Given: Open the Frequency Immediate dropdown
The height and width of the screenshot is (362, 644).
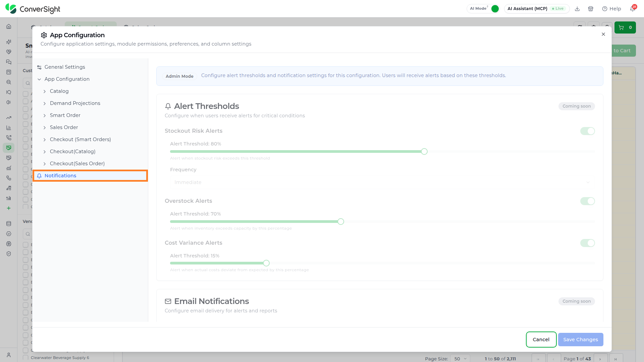Looking at the screenshot, I should 382,182.
